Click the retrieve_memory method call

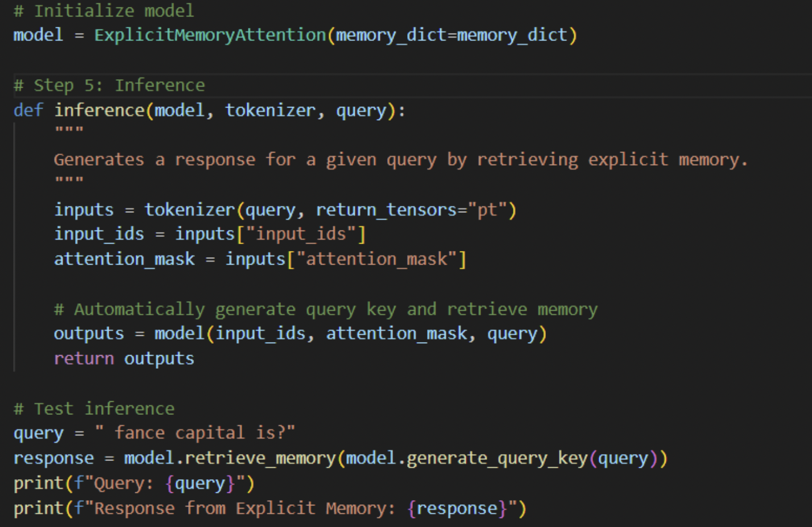pyautogui.click(x=260, y=458)
